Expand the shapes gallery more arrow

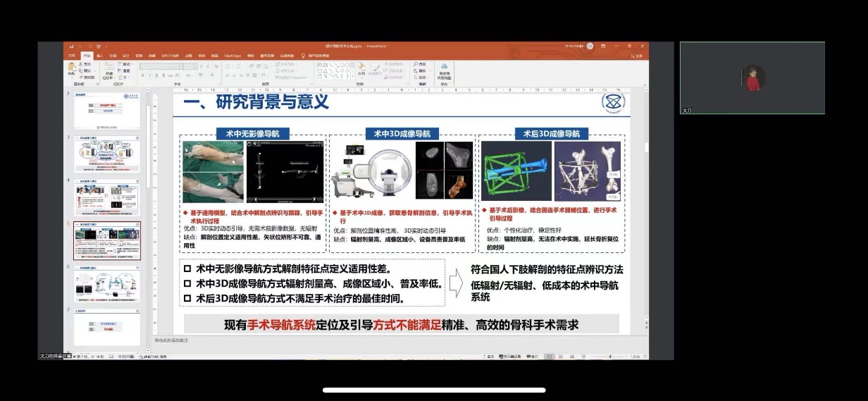tap(351, 76)
